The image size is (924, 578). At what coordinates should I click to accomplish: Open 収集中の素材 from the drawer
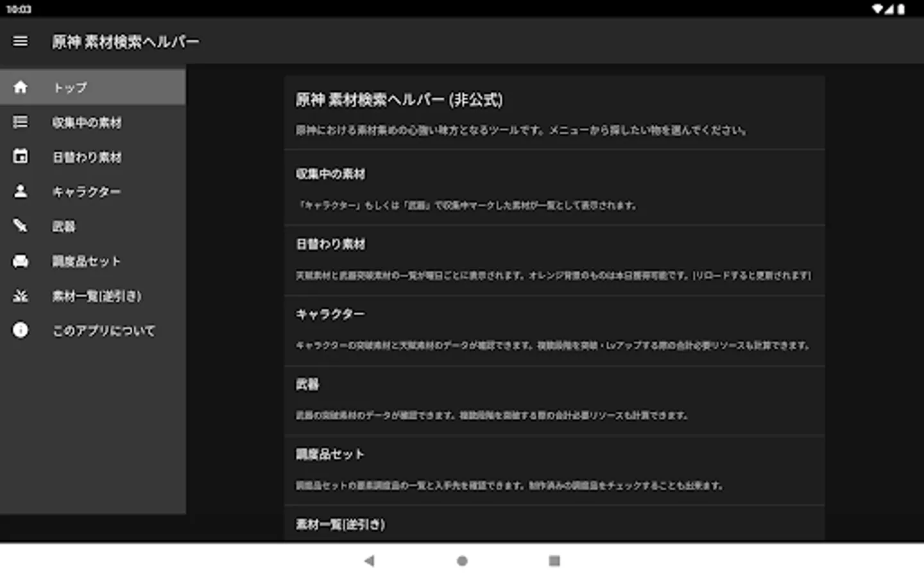(x=92, y=122)
